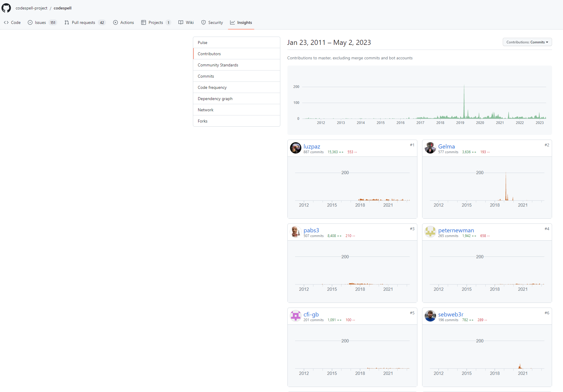The height and width of the screenshot is (392, 563).
Task: Open the Security tab
Action: click(x=212, y=22)
